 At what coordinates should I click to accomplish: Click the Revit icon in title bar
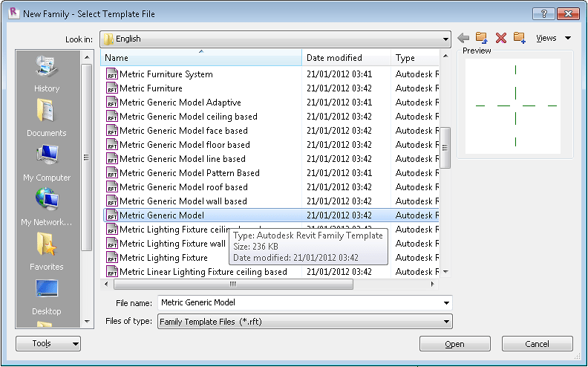click(x=13, y=13)
